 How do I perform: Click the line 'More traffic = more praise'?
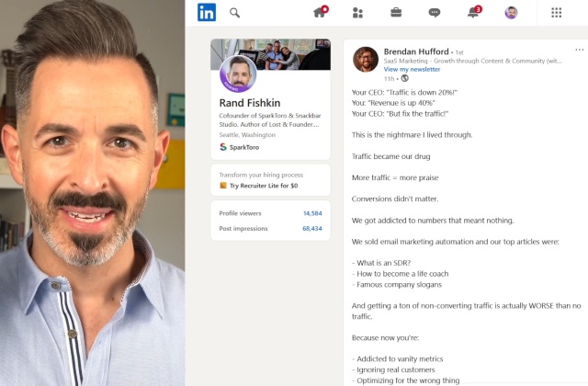(395, 177)
